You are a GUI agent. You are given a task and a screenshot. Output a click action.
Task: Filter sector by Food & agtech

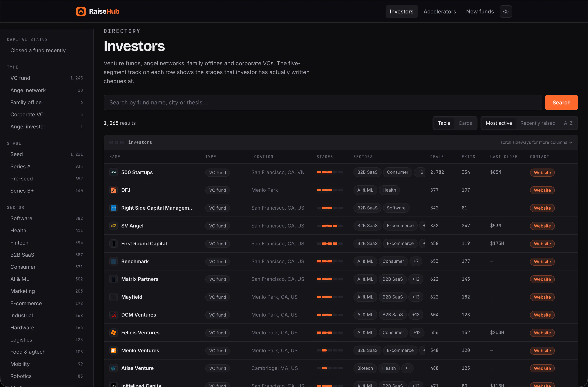pyautogui.click(x=47, y=352)
